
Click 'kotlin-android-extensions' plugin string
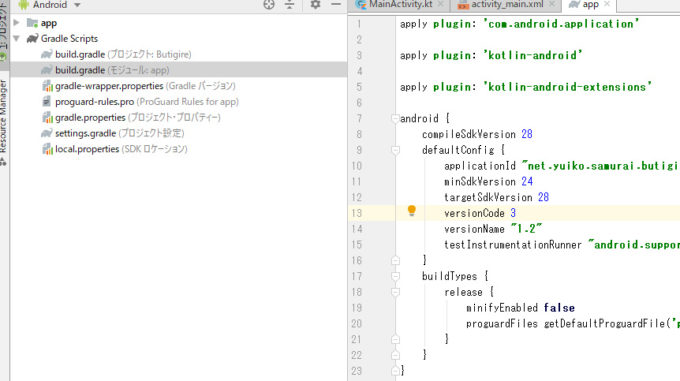tap(568, 87)
